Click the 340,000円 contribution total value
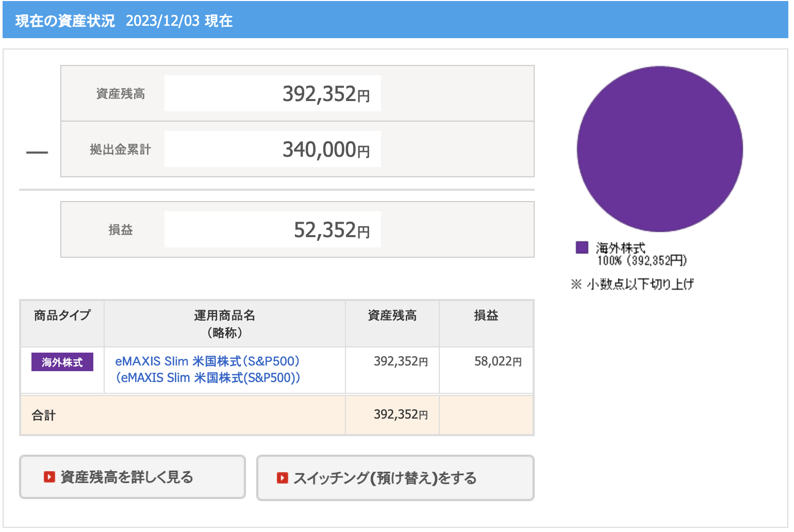Image resolution: width=794 pixels, height=532 pixels. click(326, 149)
